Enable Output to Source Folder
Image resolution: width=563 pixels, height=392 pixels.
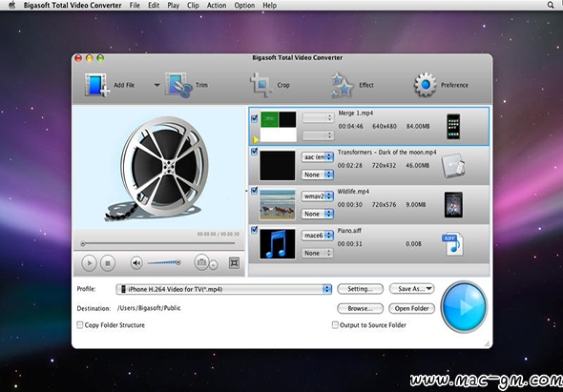click(335, 325)
